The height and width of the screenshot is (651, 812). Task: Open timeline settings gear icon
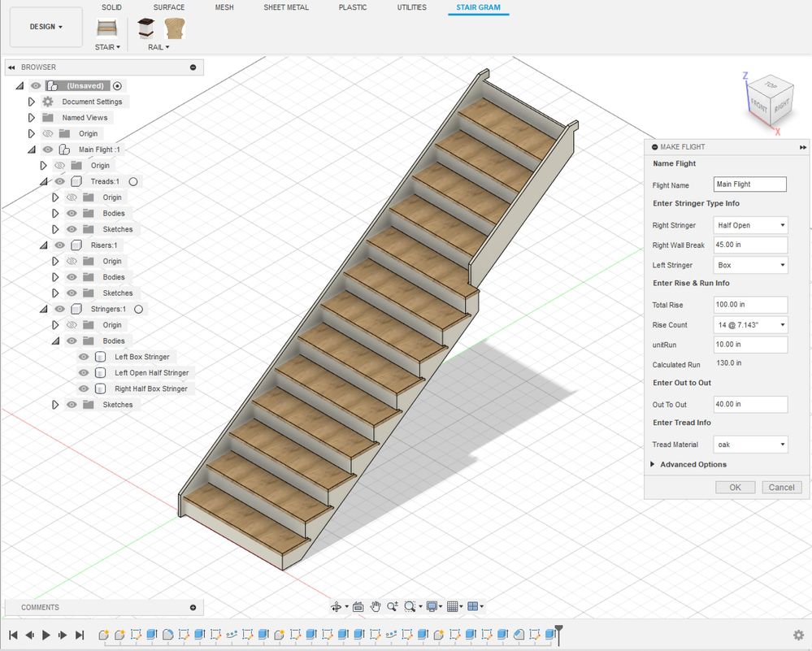tap(798, 635)
